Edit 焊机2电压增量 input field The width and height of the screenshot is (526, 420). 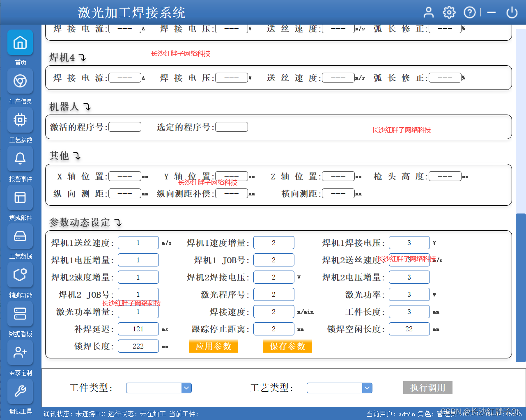409,277
